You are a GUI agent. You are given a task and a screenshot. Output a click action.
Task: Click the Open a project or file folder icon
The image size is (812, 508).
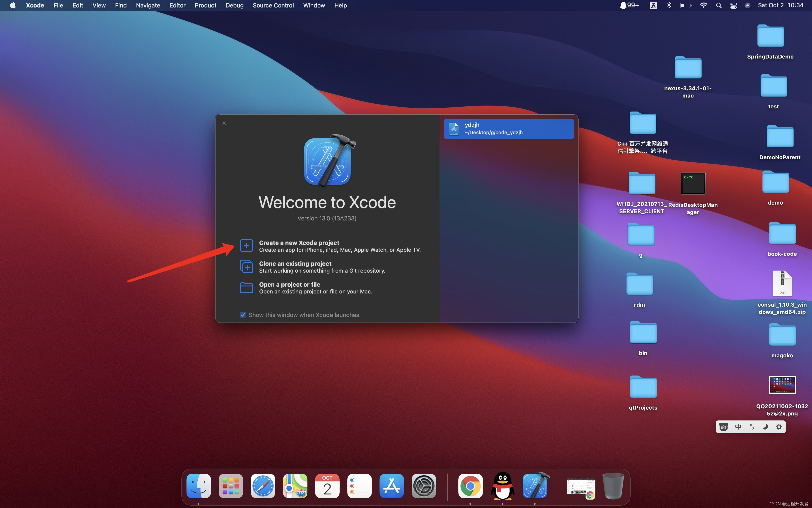point(246,288)
